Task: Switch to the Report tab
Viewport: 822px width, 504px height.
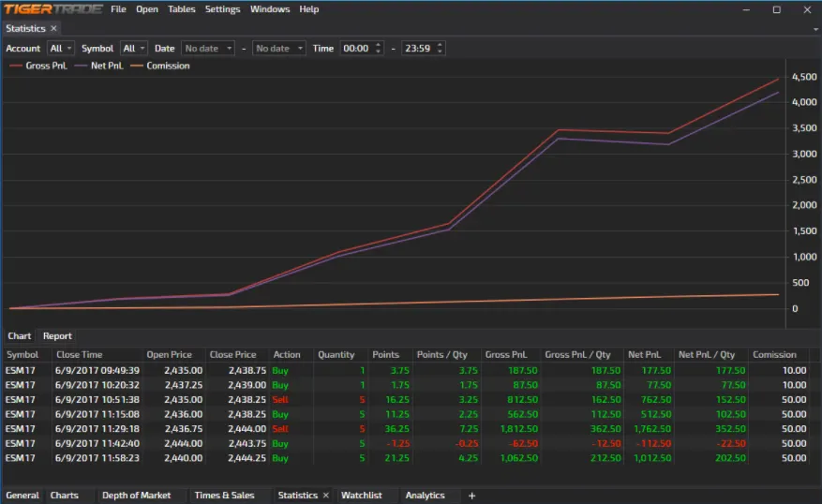Action: (x=57, y=335)
